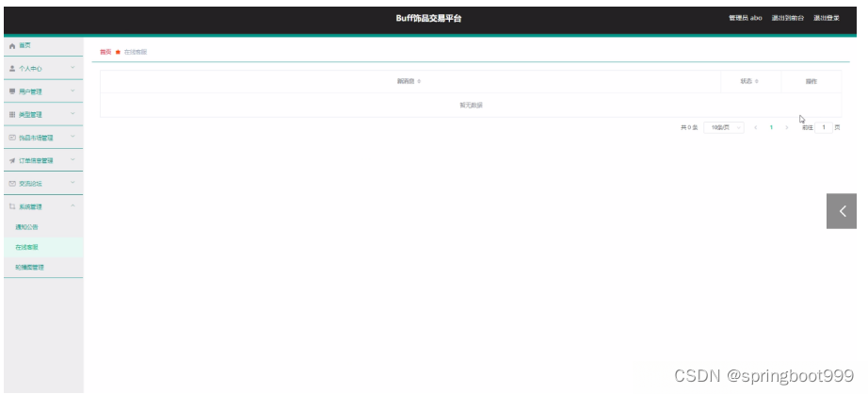Click 退出登录 to log out

(827, 18)
